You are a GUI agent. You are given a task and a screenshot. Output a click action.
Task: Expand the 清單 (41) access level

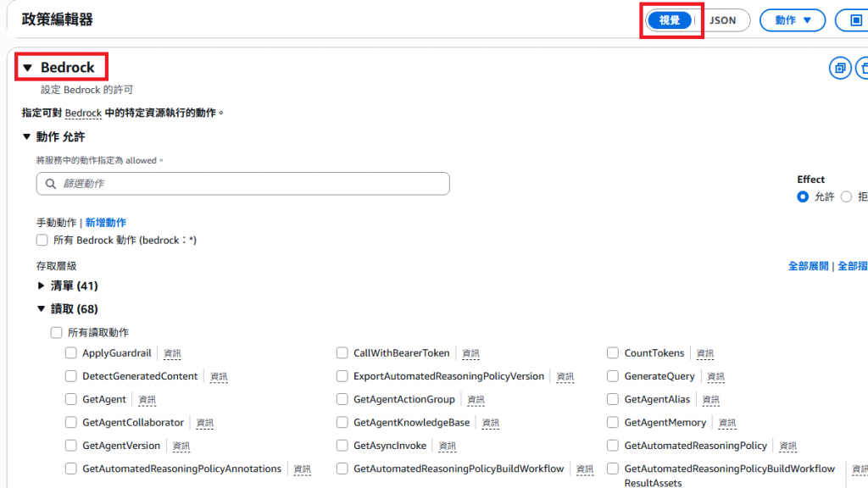click(41, 286)
